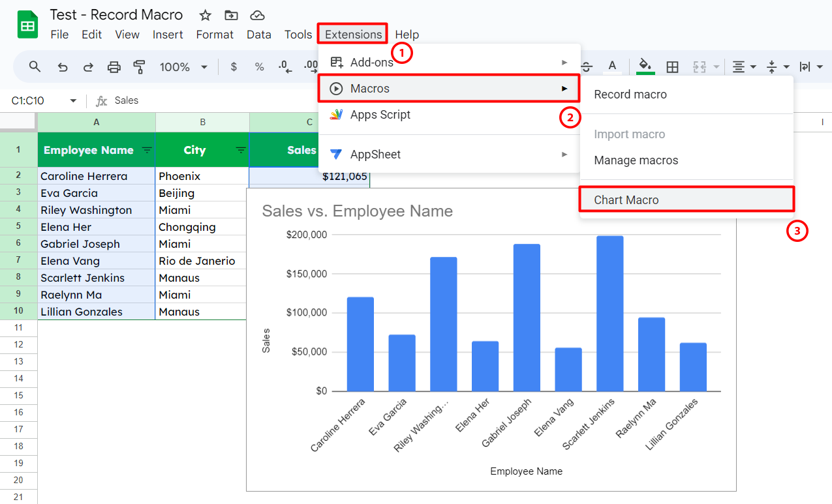Select row 11 header
Viewport: 832px width, 504px height.
pos(18,327)
